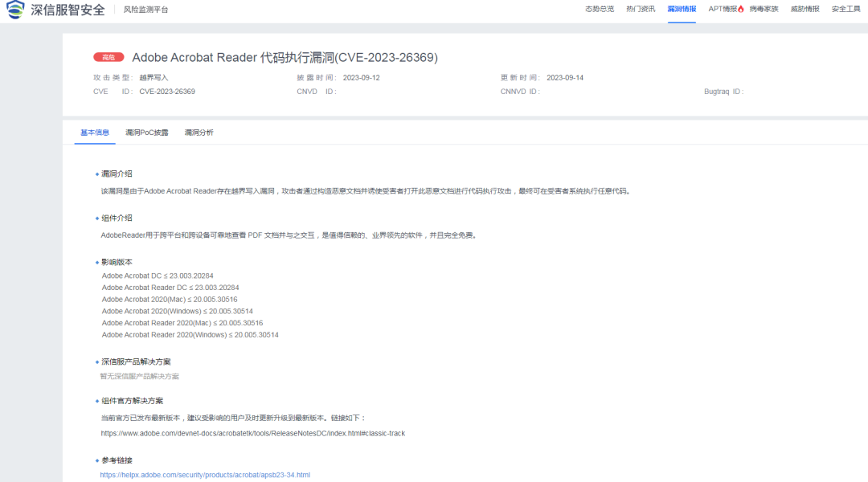Switch to 漏洞PoC披露 tab
The image size is (868, 482).
point(147,133)
